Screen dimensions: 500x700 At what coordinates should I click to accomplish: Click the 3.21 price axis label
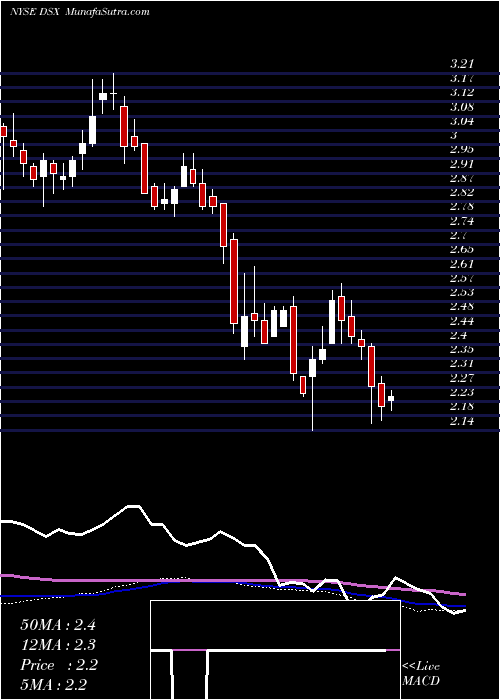[x=462, y=64]
